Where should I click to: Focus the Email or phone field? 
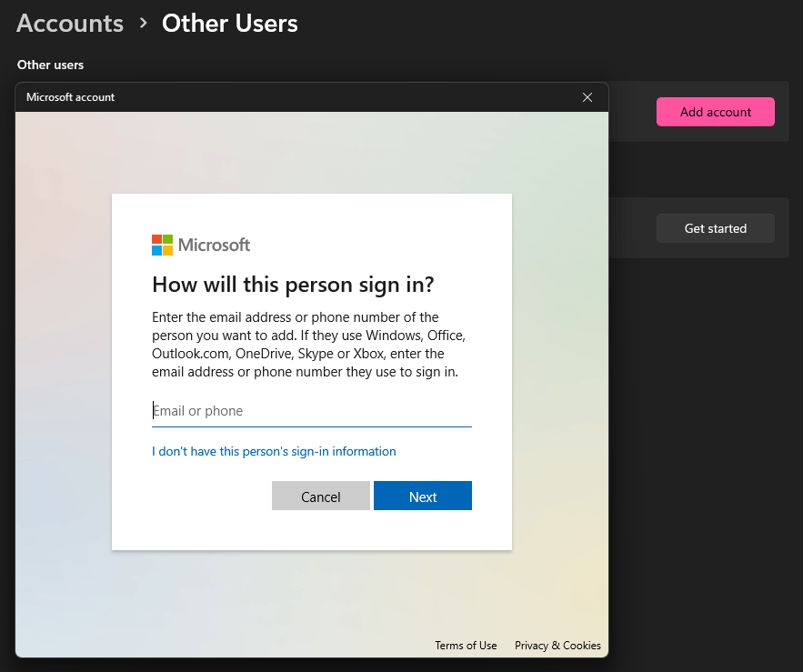(x=311, y=411)
